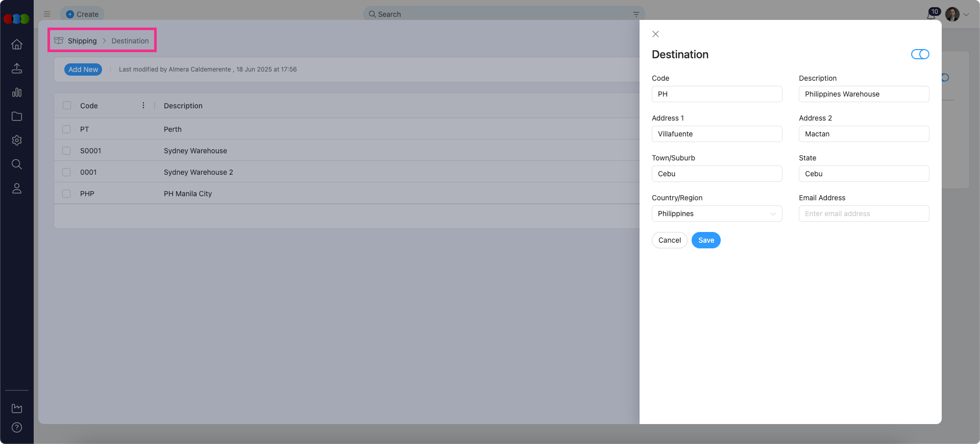980x444 pixels.
Task: Click the notifications bell icon
Action: (931, 15)
